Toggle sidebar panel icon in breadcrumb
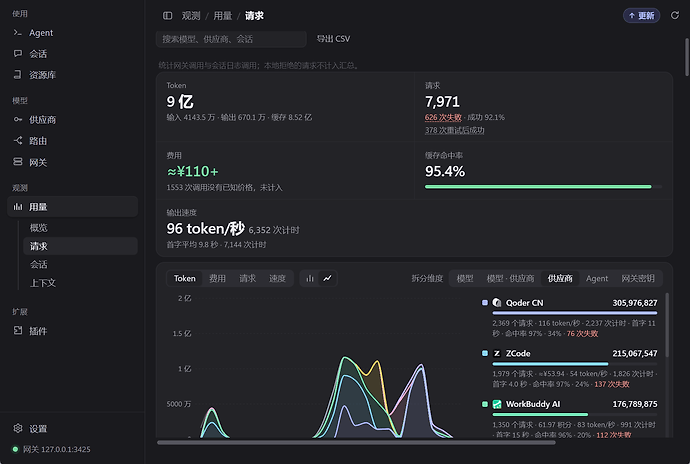 pyautogui.click(x=168, y=16)
